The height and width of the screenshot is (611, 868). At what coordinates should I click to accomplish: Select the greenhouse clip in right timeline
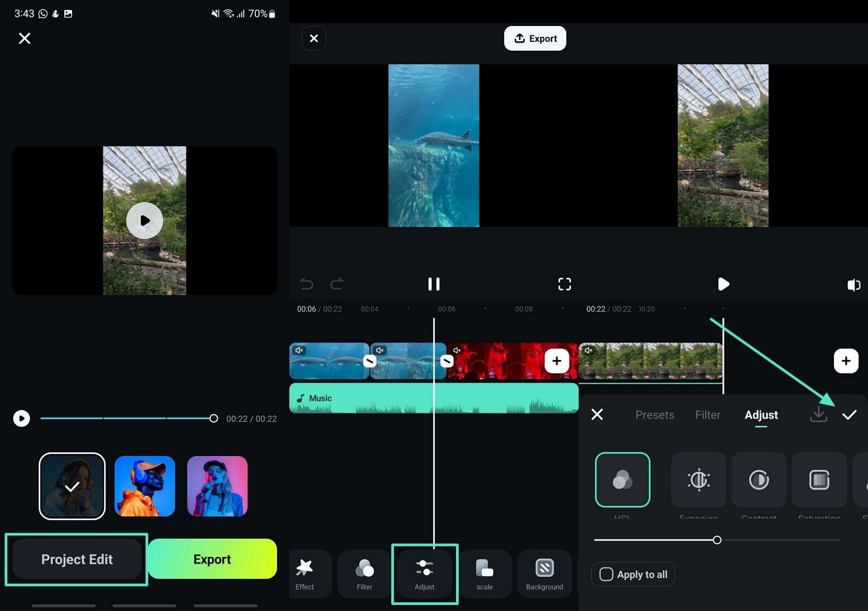(x=650, y=361)
